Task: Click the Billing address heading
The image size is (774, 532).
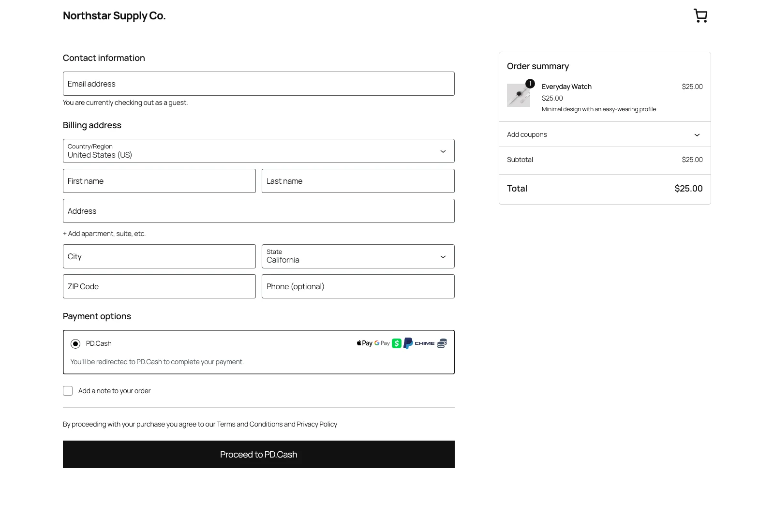Action: (92, 125)
